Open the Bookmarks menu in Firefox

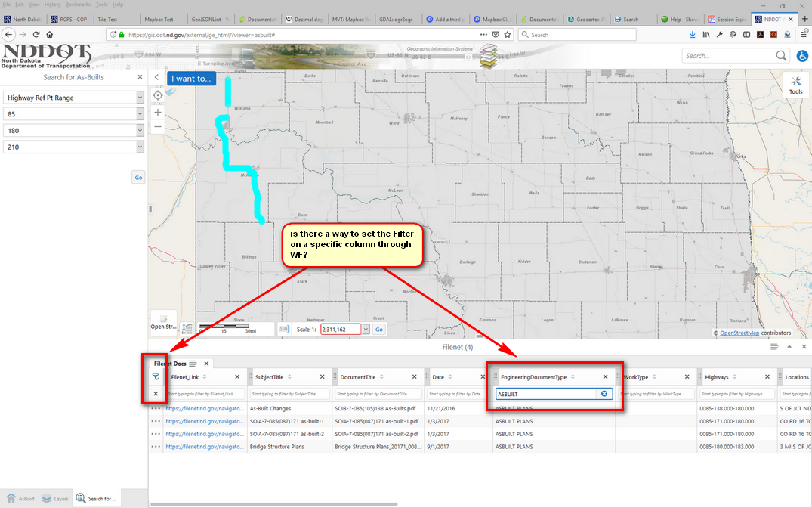pos(78,4)
